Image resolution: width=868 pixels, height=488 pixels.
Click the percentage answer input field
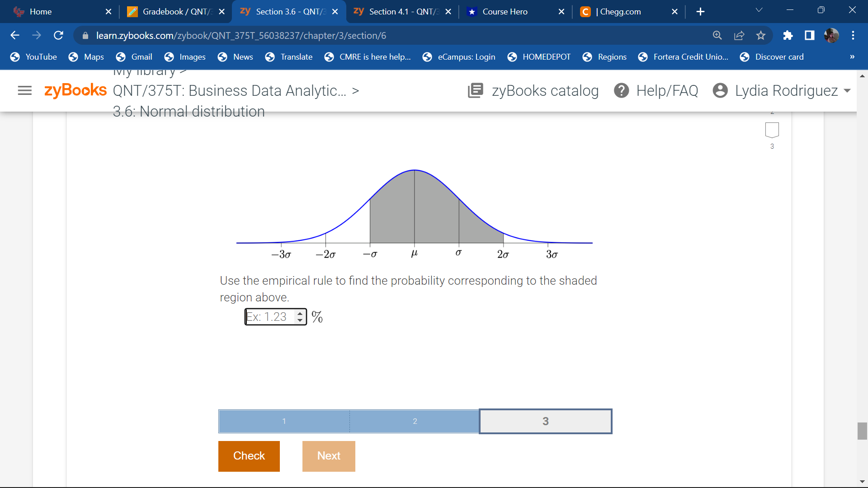270,317
